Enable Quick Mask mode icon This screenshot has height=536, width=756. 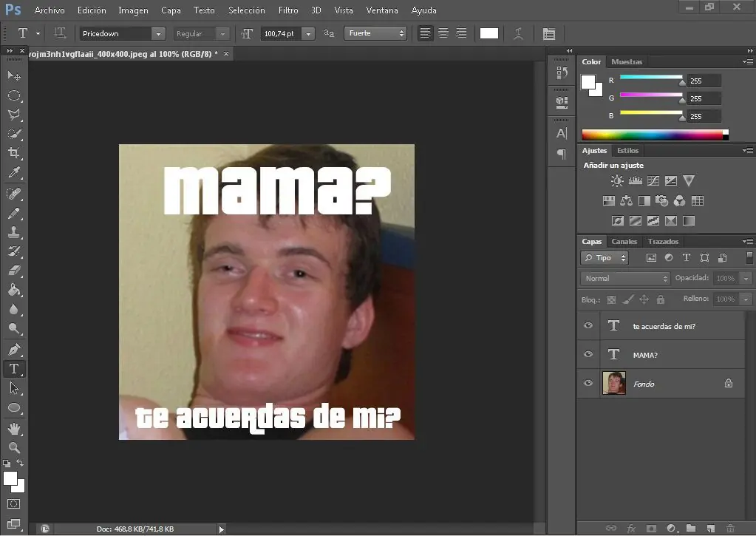coord(14,504)
